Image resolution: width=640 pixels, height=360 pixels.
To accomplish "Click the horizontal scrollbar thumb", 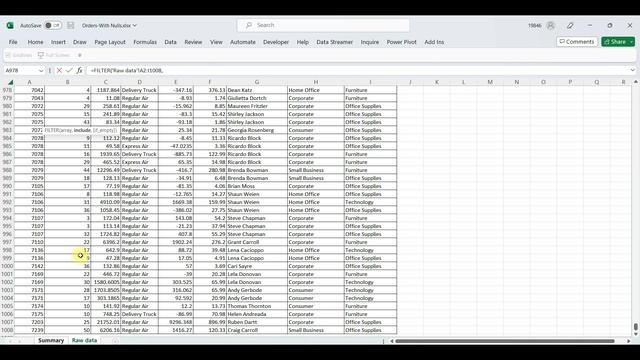I will tap(505, 341).
